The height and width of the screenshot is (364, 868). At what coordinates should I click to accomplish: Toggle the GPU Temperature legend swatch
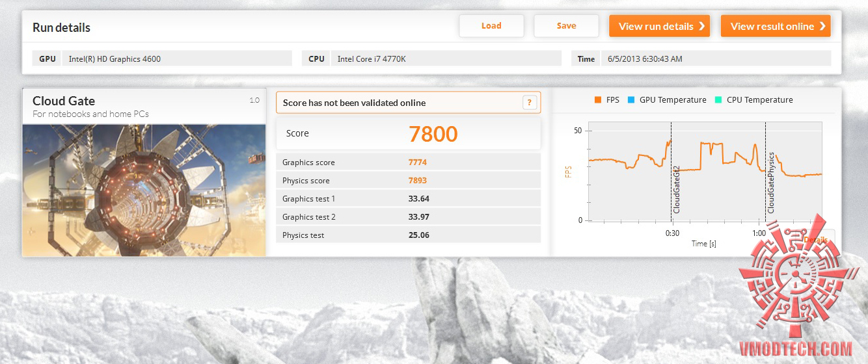pyautogui.click(x=631, y=100)
